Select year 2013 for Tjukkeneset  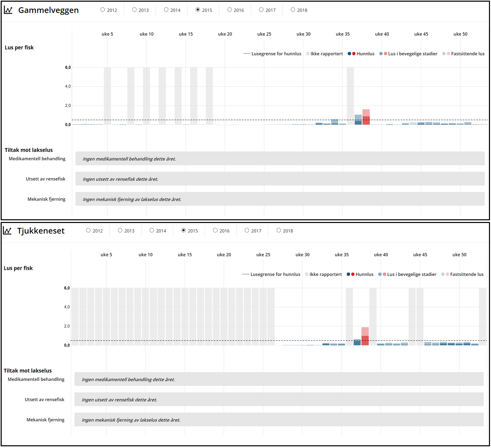coord(120,230)
